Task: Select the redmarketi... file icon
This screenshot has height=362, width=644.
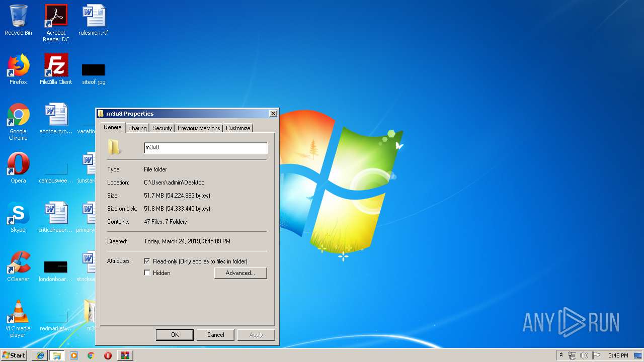Action: click(56, 322)
